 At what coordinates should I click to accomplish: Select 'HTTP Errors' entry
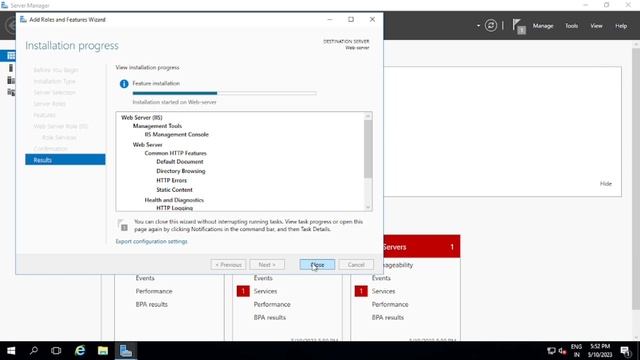(171, 180)
